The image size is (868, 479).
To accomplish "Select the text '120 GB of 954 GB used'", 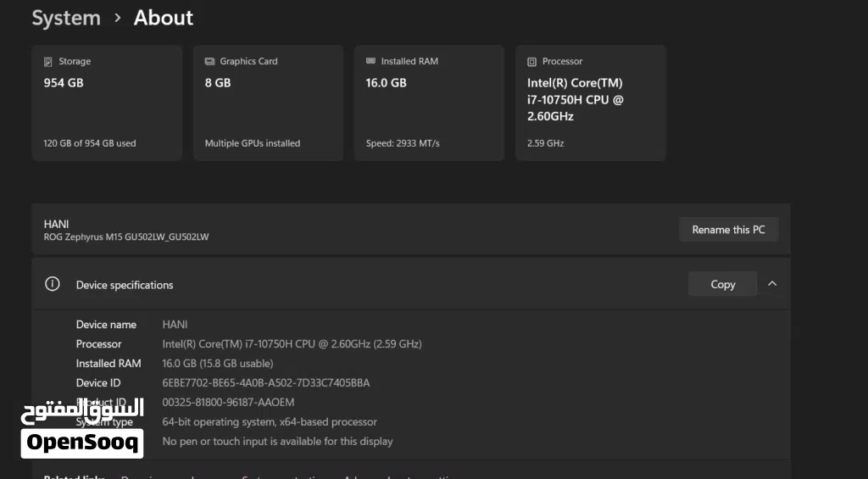I will 90,143.
